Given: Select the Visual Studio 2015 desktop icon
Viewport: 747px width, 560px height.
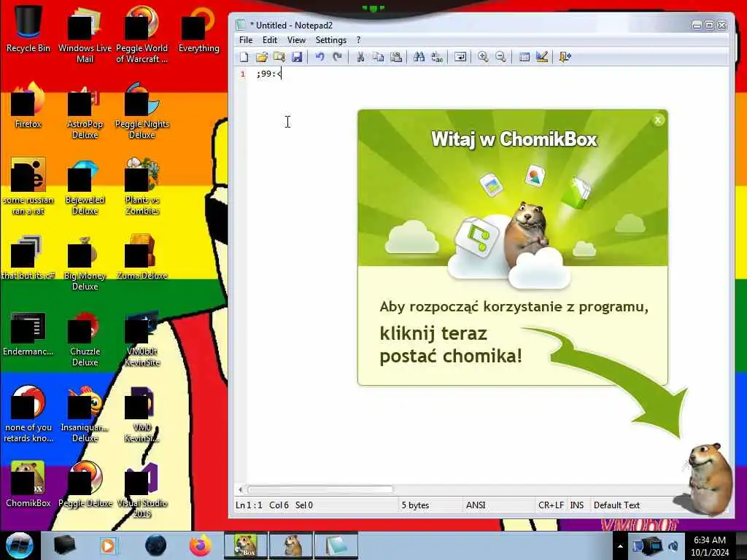Looking at the screenshot, I should coord(142,489).
